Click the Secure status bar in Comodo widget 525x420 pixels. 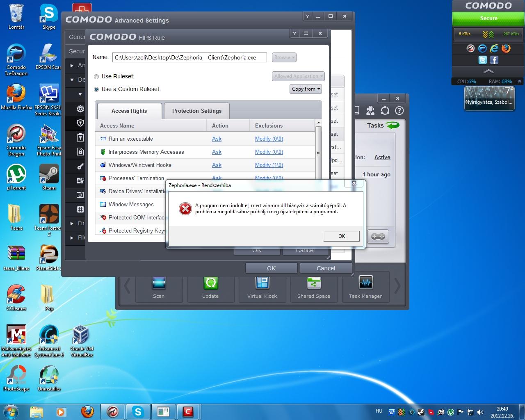pos(488,18)
